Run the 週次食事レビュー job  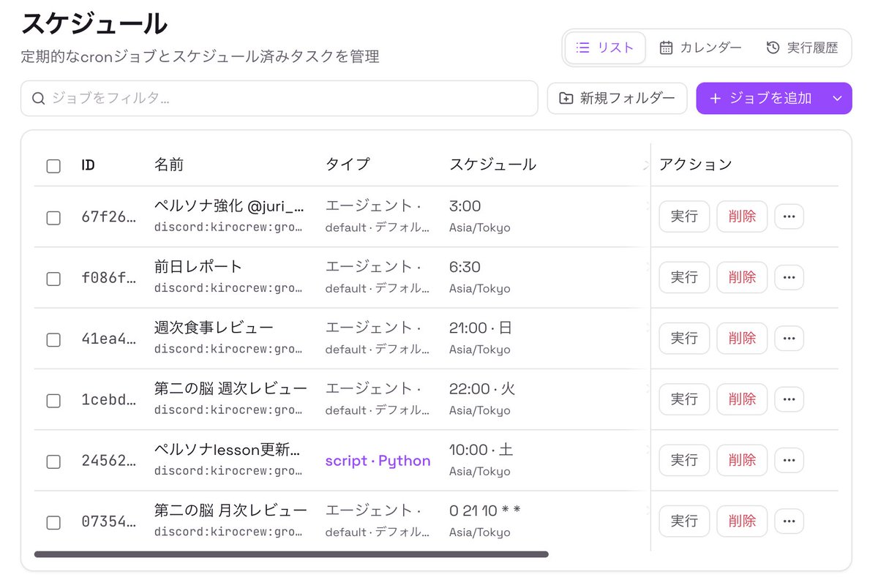(x=684, y=338)
